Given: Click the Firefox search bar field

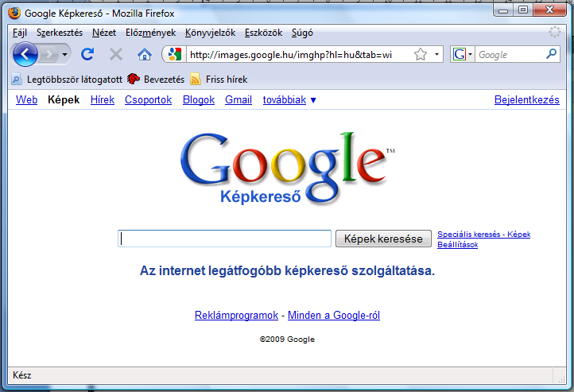Looking at the screenshot, I should (510, 55).
